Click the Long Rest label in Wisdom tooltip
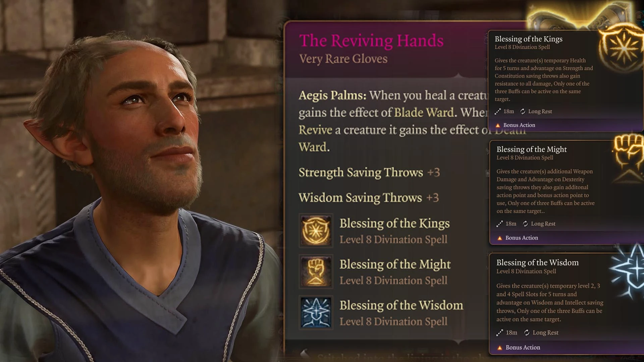The width and height of the screenshot is (644, 362). [545, 333]
